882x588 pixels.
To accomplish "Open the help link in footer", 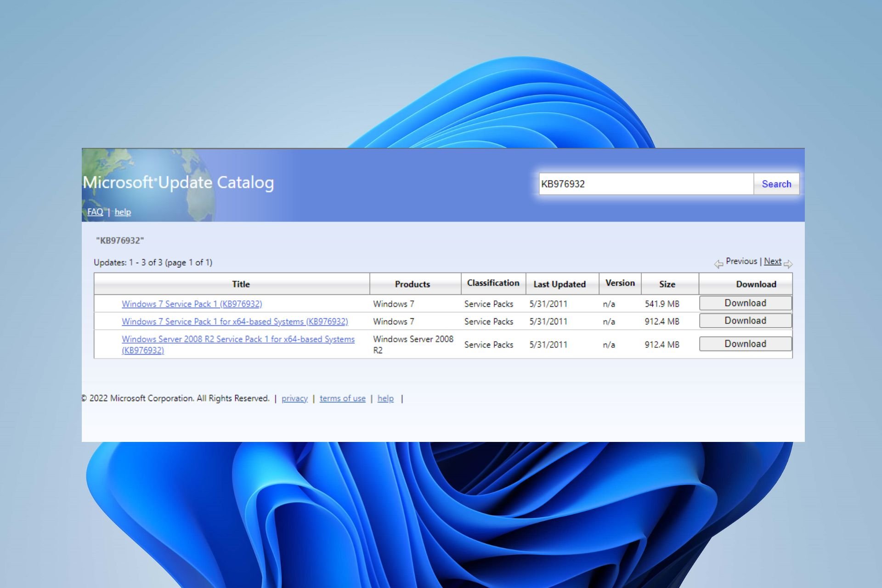I will pos(385,398).
